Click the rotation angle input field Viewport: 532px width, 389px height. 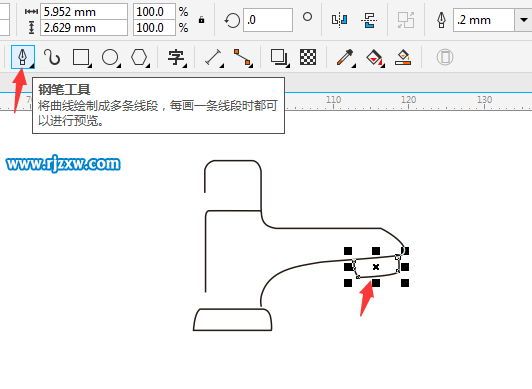[268, 20]
